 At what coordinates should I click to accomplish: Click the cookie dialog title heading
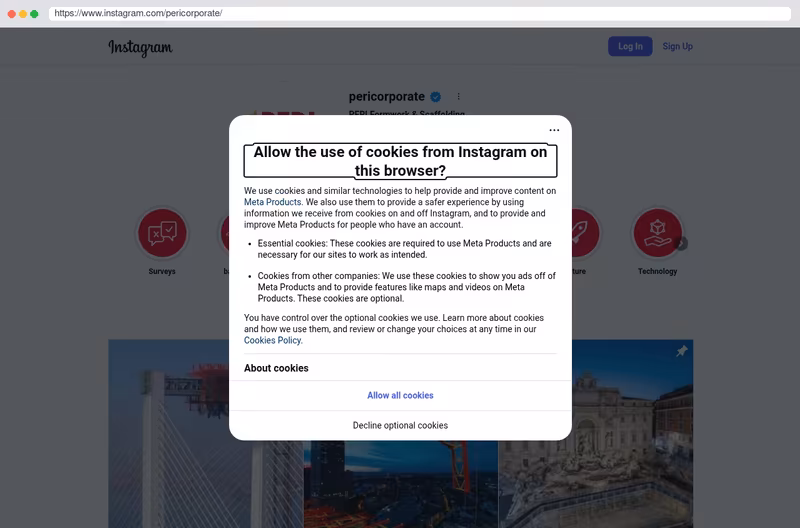401,161
